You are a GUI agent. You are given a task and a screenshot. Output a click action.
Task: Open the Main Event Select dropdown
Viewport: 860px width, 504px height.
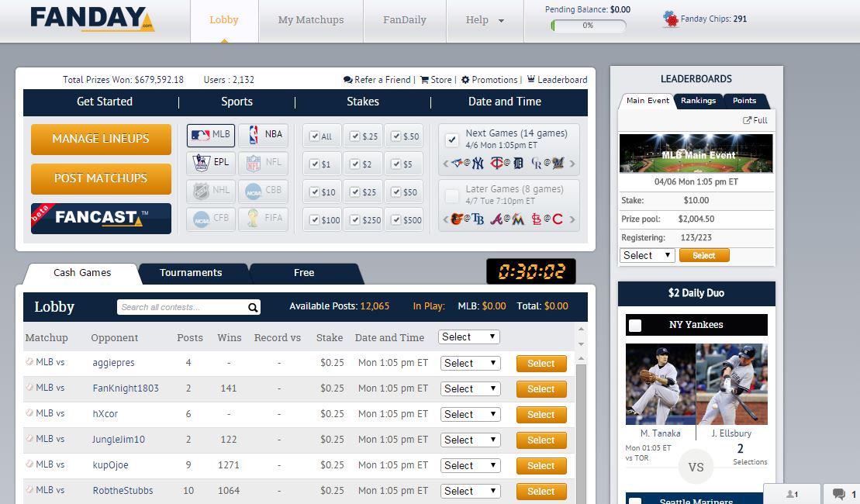point(648,256)
